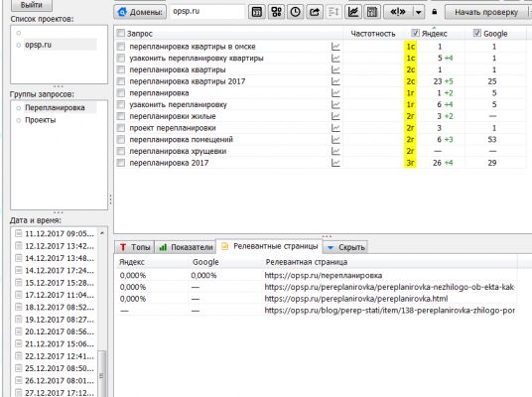Screen dimensions: 532x397
Task: Open the clock schedule icon in toolbar
Action: (x=295, y=12)
